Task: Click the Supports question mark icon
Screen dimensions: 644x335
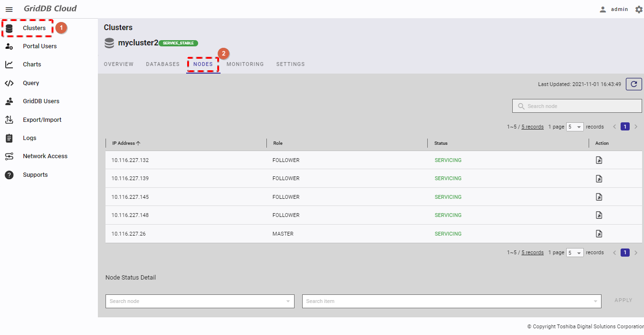Action: pos(9,175)
